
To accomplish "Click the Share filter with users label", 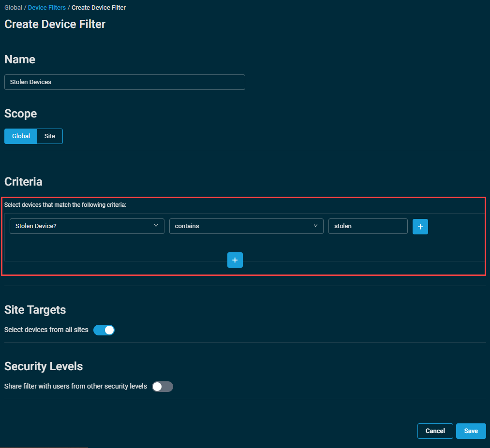I will [75, 387].
